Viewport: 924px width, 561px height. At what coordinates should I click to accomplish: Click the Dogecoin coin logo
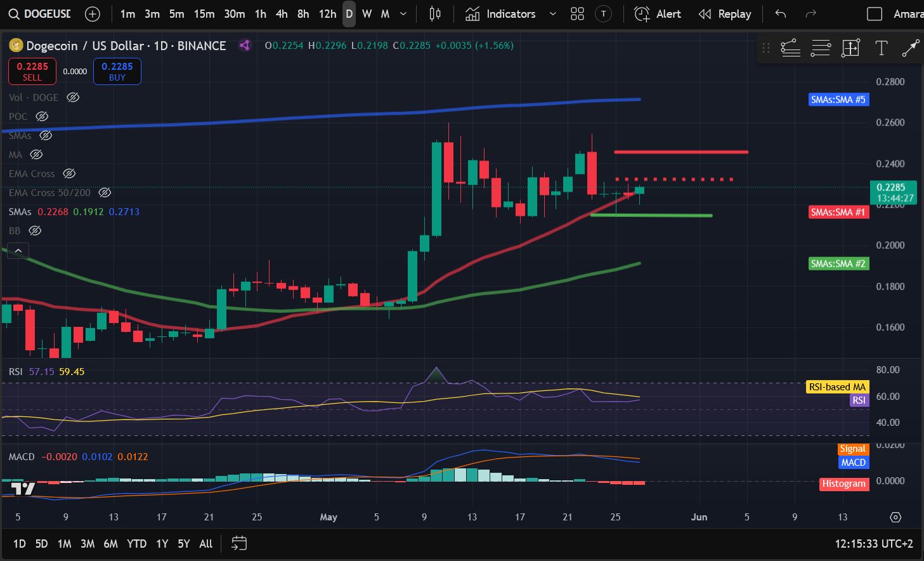16,46
